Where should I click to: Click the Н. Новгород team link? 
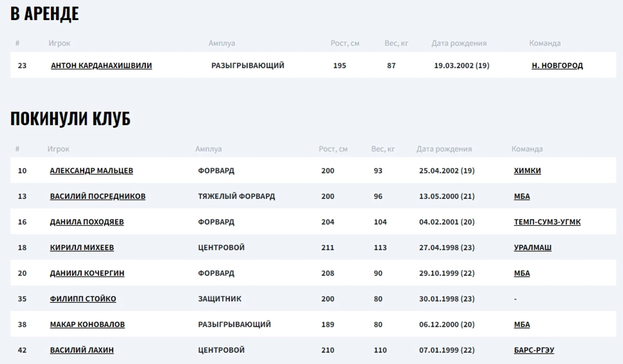pos(557,65)
